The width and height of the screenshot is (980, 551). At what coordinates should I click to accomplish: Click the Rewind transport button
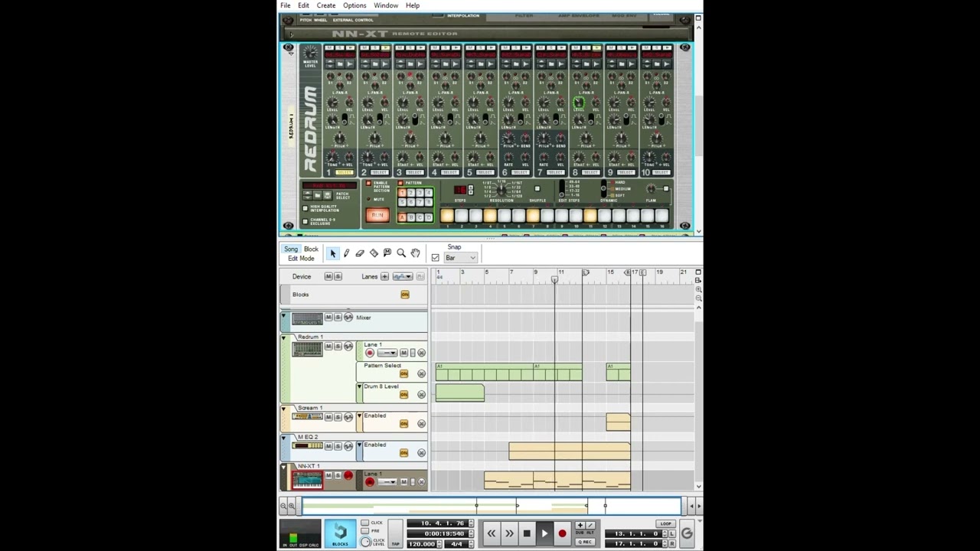tap(492, 533)
